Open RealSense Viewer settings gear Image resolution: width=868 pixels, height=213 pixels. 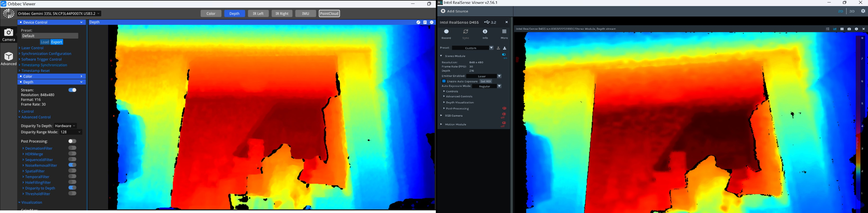(863, 11)
